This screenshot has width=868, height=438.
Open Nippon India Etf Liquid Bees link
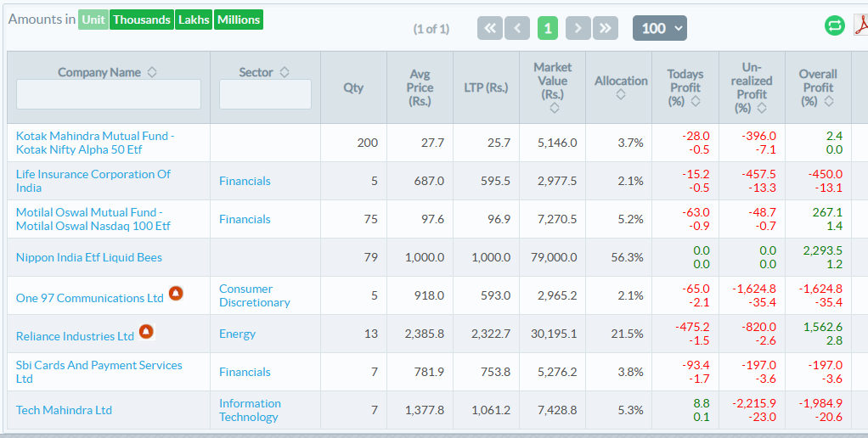pyautogui.click(x=89, y=257)
